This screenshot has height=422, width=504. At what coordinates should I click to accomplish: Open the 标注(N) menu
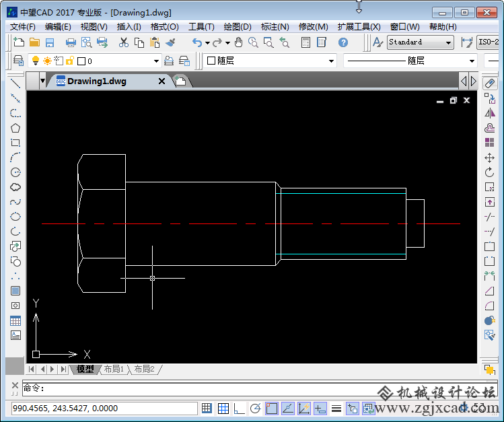tap(275, 27)
